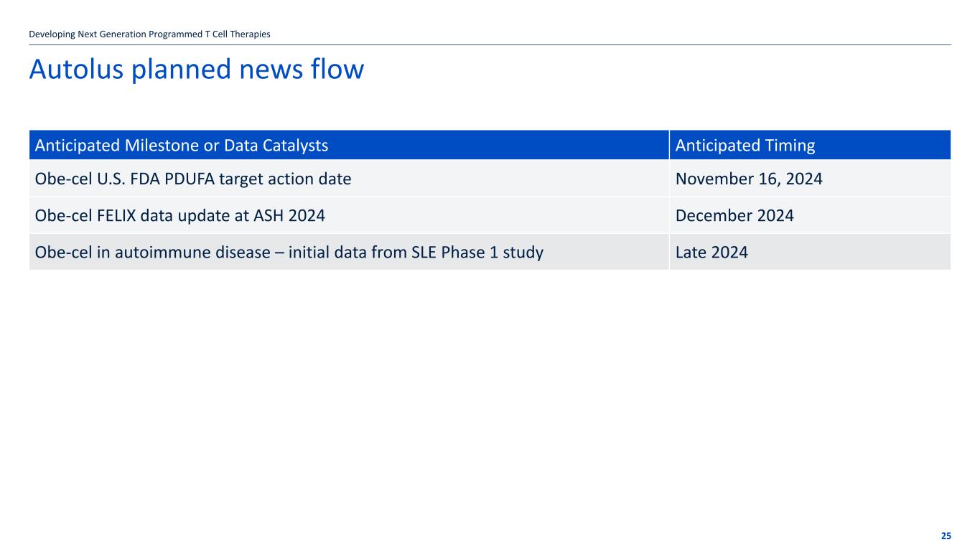
Task: Select the 'Anticipated Timing' column header
Action: pyautogui.click(x=745, y=146)
